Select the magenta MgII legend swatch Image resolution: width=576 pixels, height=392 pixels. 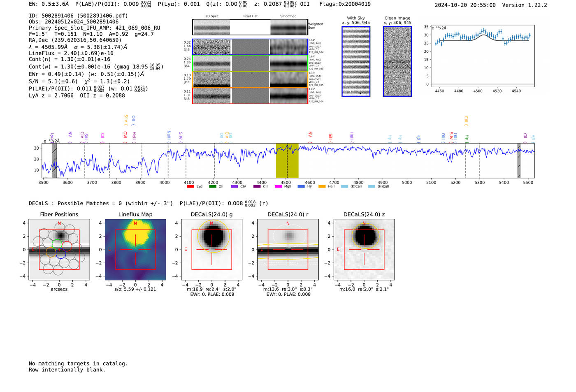[x=278, y=186]
